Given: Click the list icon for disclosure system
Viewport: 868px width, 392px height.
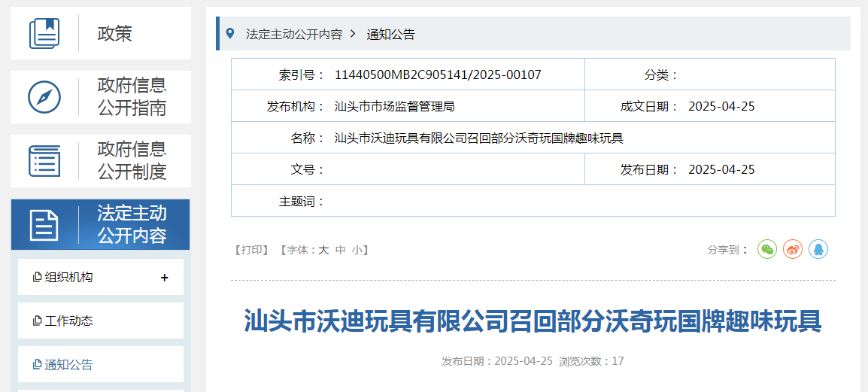Looking at the screenshot, I should point(44,161).
